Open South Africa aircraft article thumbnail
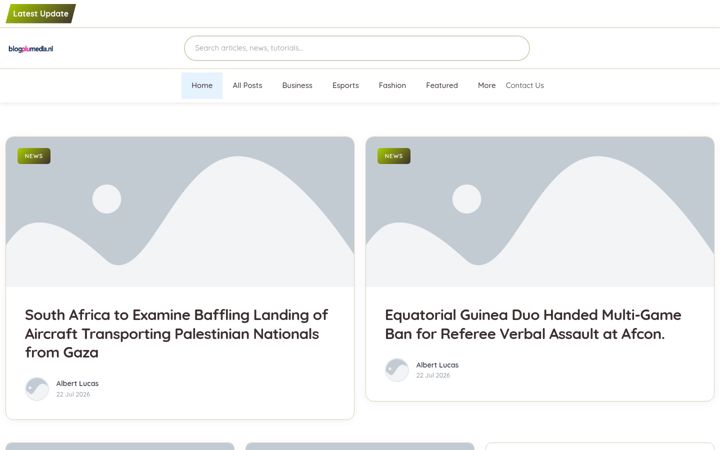This screenshot has height=450, width=720. [x=180, y=212]
